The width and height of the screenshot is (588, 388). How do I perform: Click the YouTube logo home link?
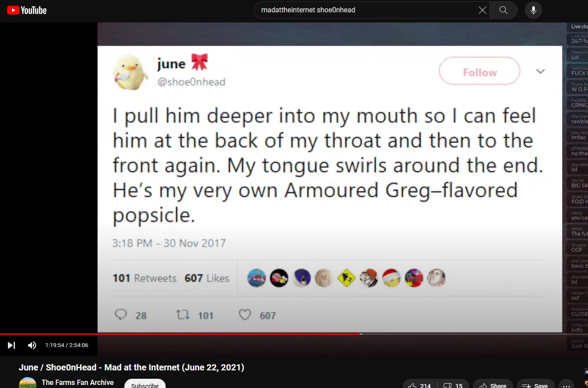point(27,10)
